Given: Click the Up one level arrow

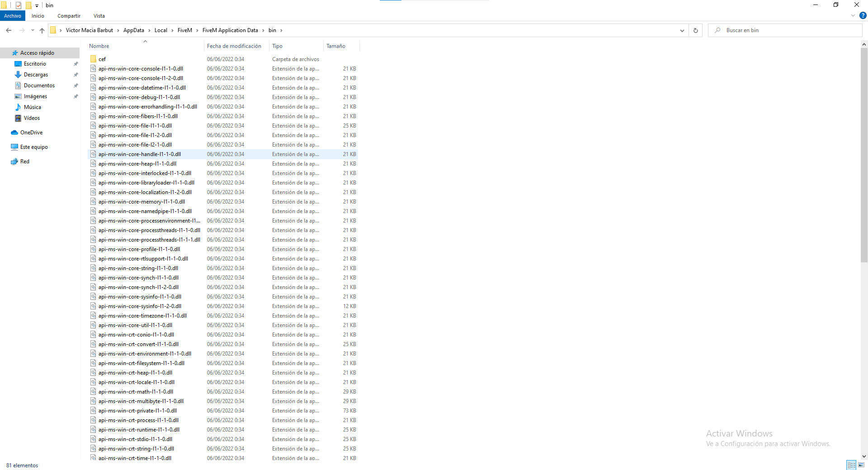Looking at the screenshot, I should pos(42,30).
